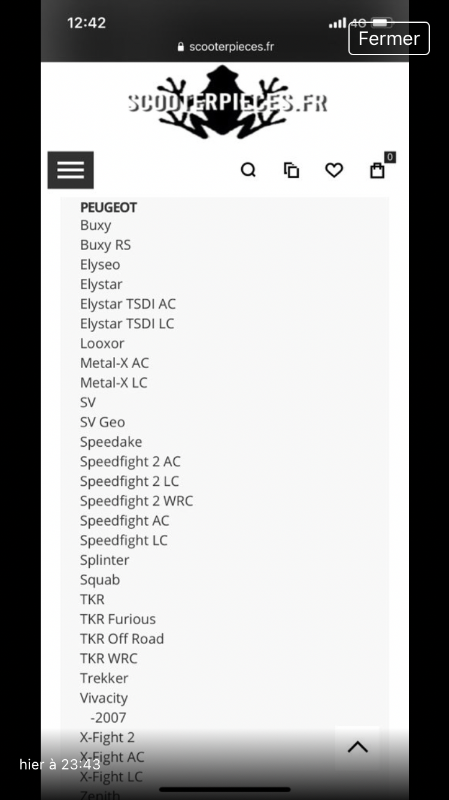Tap the scooterpieces.fr address bar

coord(226,47)
